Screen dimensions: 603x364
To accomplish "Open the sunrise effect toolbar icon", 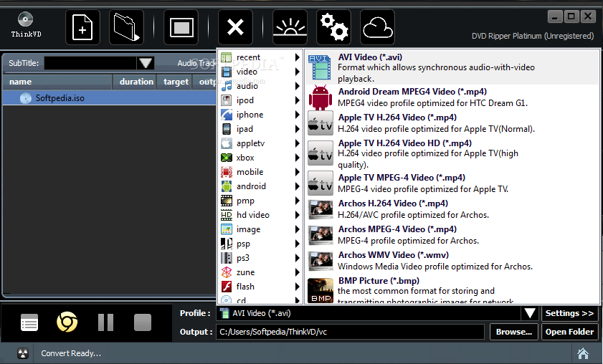I will click(290, 27).
